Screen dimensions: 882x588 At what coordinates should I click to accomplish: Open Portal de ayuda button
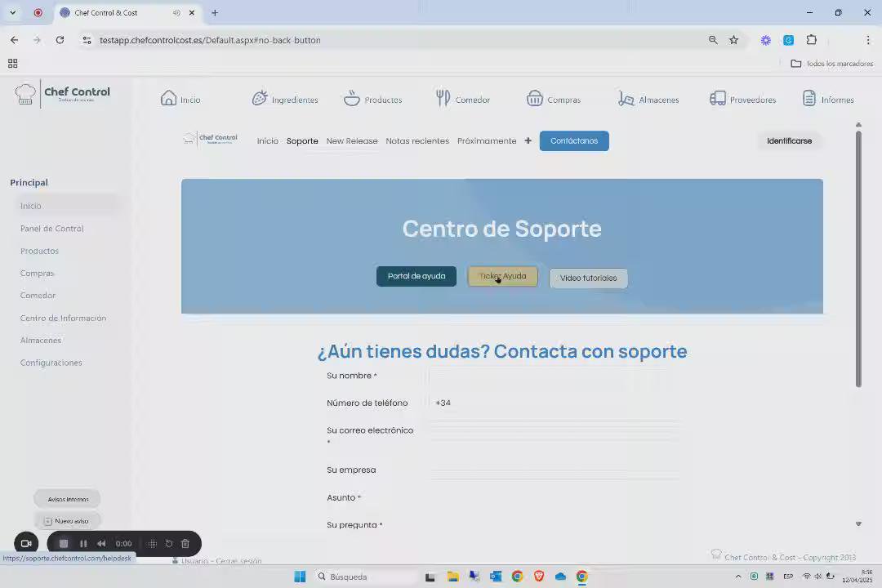pyautogui.click(x=416, y=276)
